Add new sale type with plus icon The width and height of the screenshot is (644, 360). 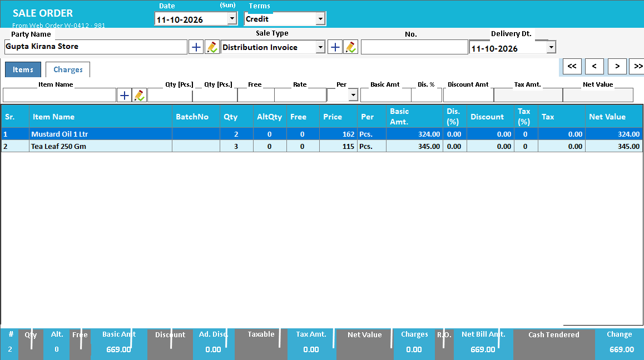335,47
